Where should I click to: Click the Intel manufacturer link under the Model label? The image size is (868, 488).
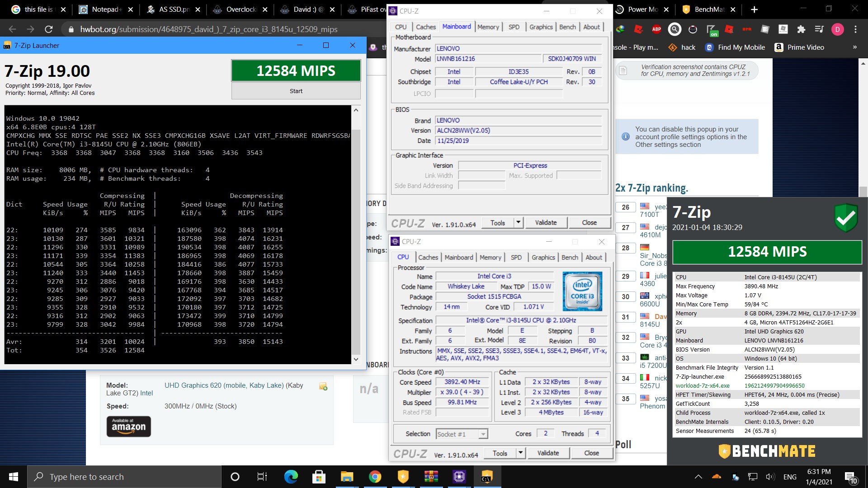pyautogui.click(x=146, y=393)
